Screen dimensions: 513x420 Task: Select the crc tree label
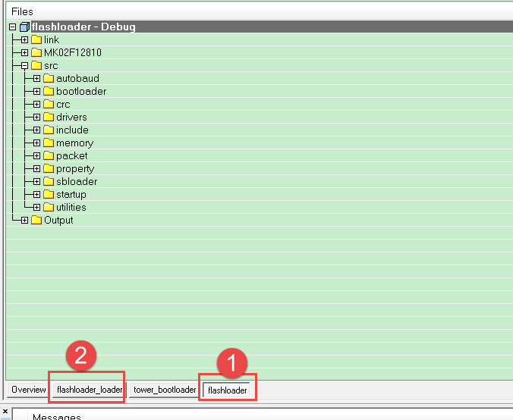pos(63,105)
